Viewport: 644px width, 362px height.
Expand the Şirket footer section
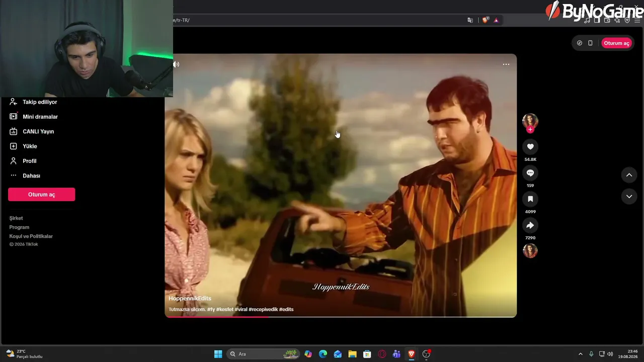pyautogui.click(x=16, y=218)
